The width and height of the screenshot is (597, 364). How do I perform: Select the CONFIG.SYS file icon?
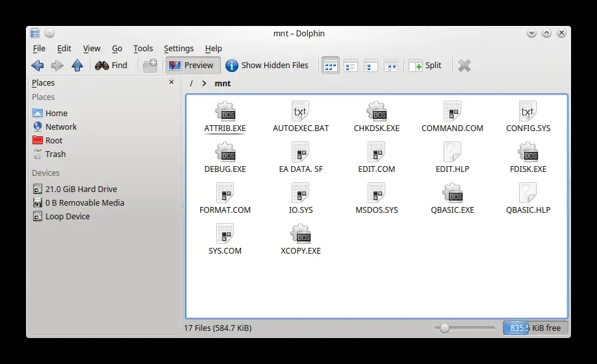pyautogui.click(x=528, y=111)
